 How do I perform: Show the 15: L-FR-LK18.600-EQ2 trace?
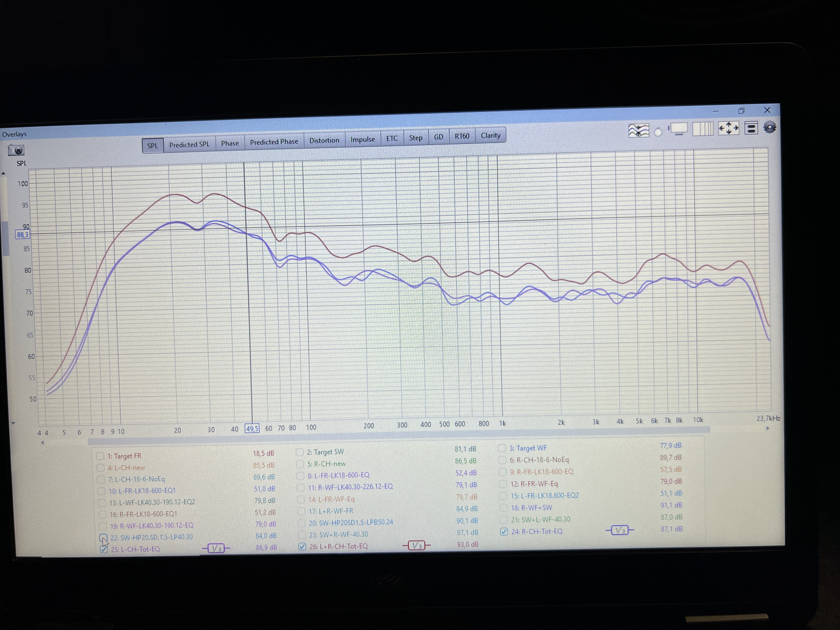(503, 496)
